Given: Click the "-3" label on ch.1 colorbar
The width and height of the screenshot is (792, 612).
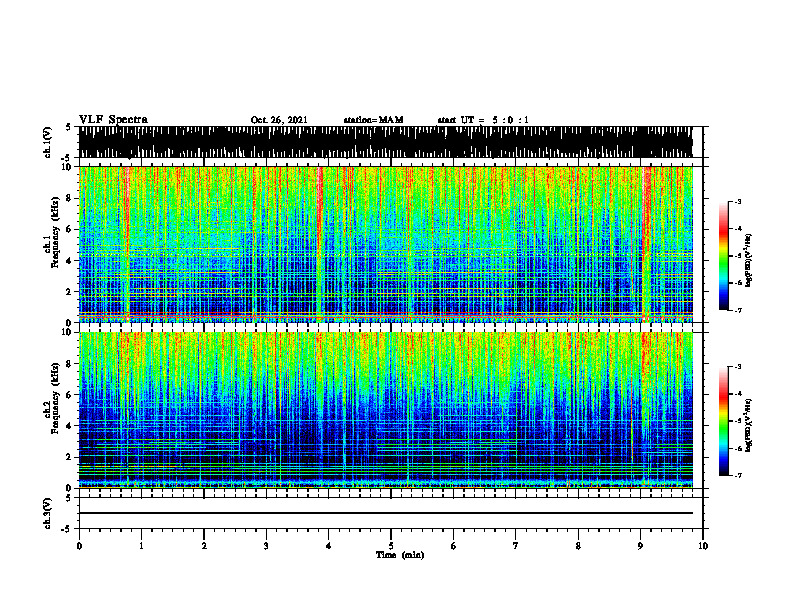Looking at the screenshot, I should 737,201.
